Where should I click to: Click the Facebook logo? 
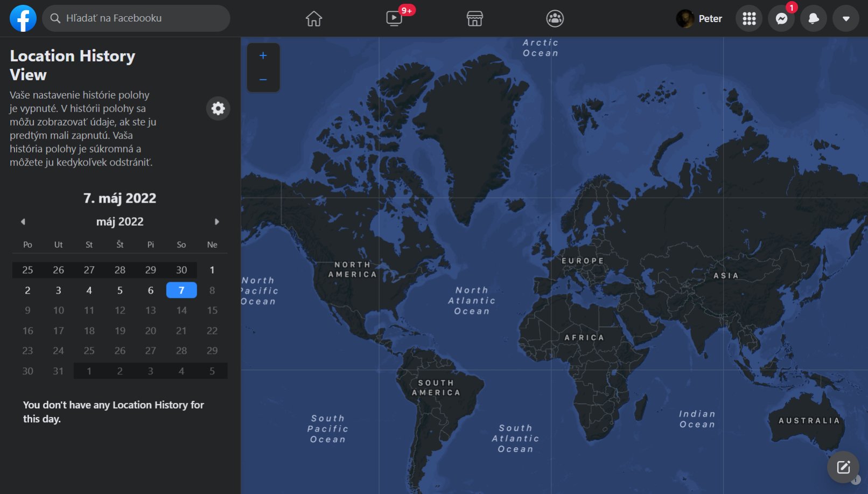pos(23,18)
